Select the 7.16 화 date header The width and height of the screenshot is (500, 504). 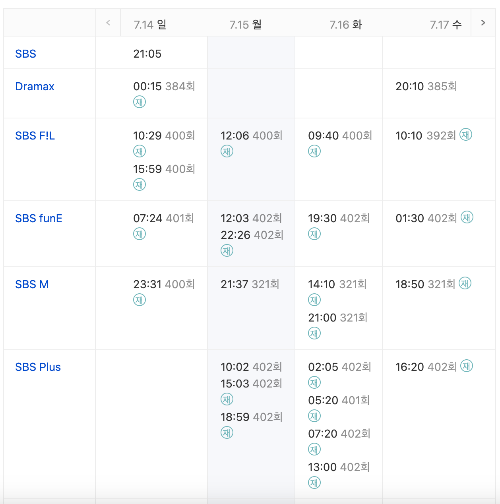click(x=346, y=24)
